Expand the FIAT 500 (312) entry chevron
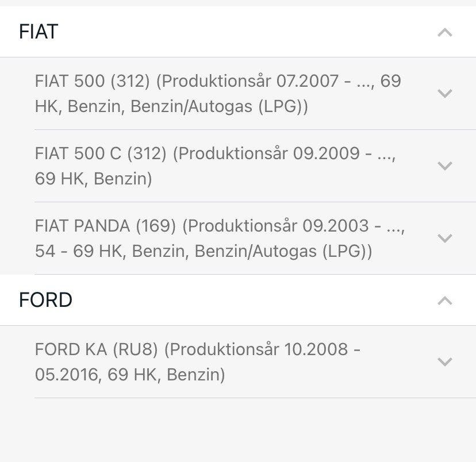 [x=444, y=93]
